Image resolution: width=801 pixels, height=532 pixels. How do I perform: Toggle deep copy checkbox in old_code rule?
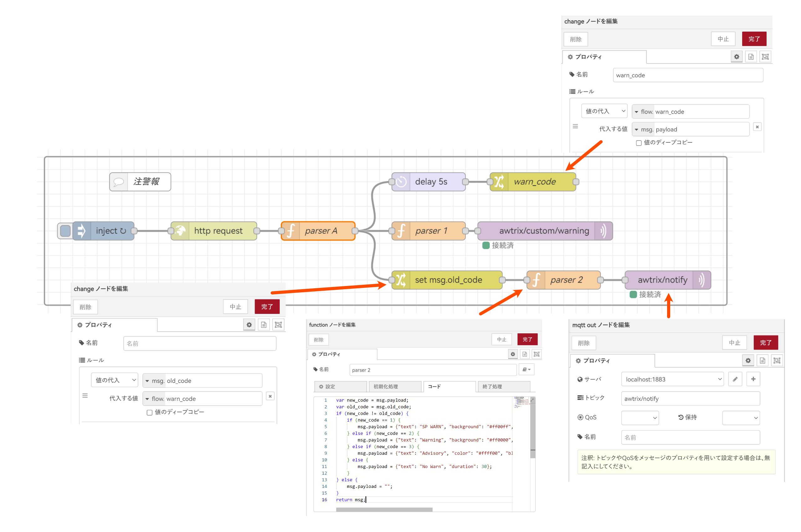click(149, 412)
